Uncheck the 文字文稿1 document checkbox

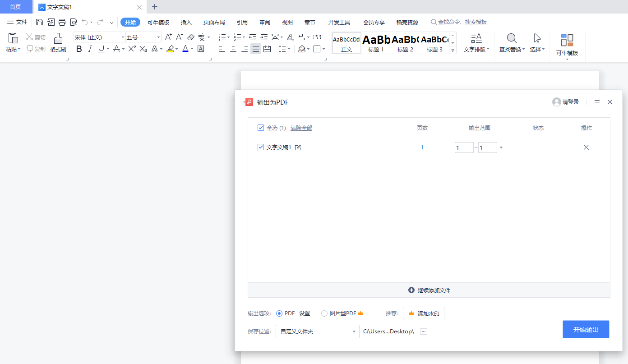pyautogui.click(x=261, y=147)
